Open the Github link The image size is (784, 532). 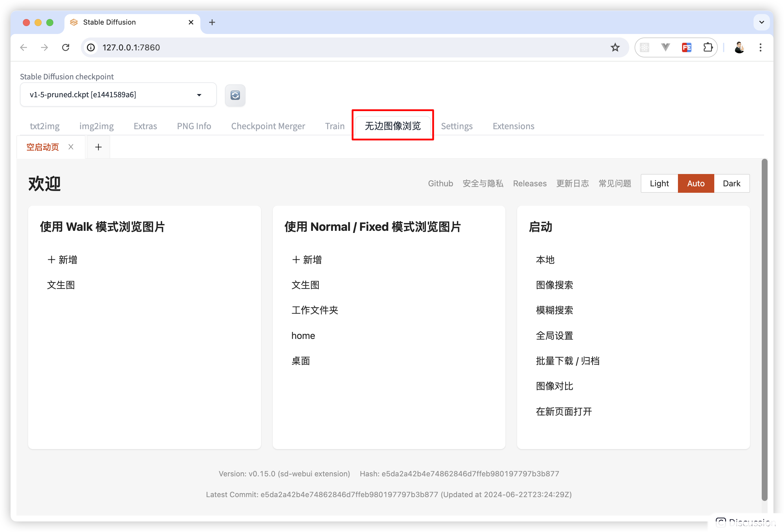tap(440, 183)
